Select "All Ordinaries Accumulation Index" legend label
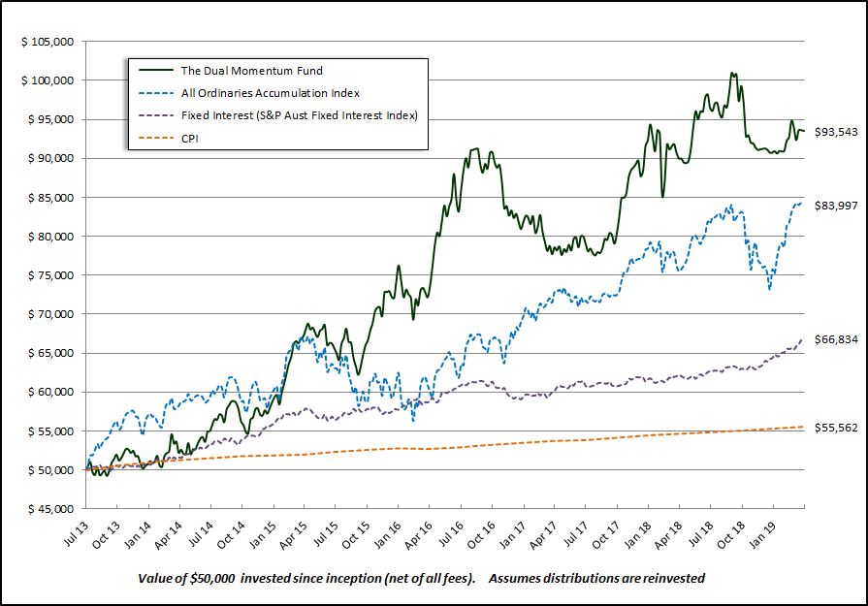This screenshot has height=606, width=868. coord(271,93)
